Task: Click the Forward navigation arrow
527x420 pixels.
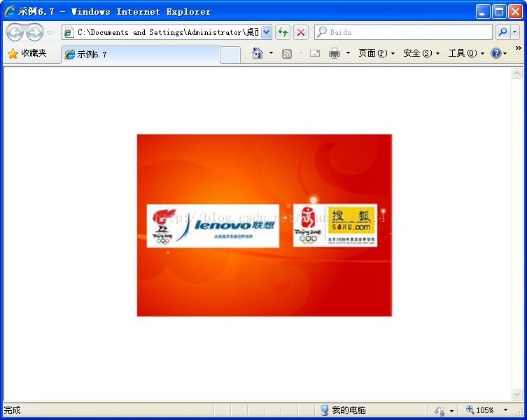Action: click(34, 33)
